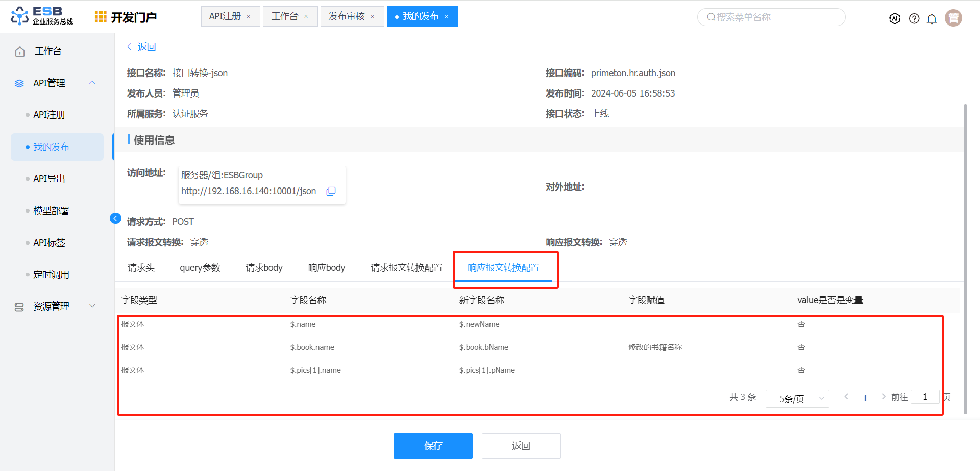This screenshot has height=471, width=980.
Task: Click the search menu name field
Action: tap(771, 17)
